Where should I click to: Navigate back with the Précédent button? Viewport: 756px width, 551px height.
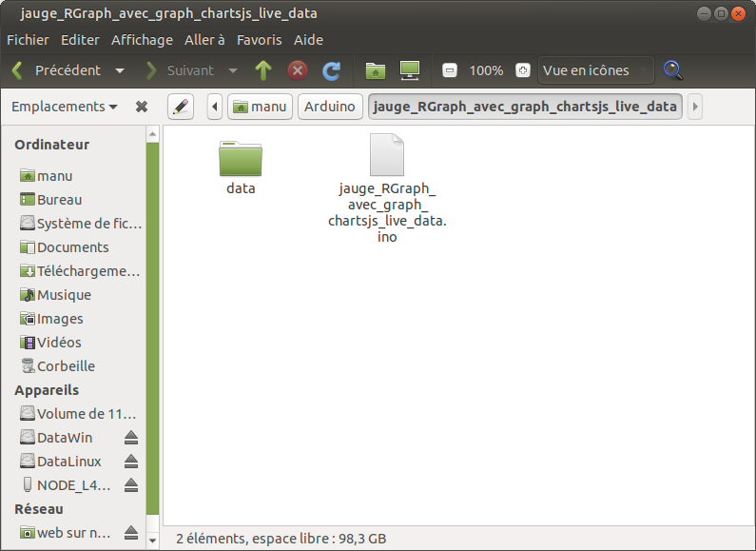tap(57, 70)
